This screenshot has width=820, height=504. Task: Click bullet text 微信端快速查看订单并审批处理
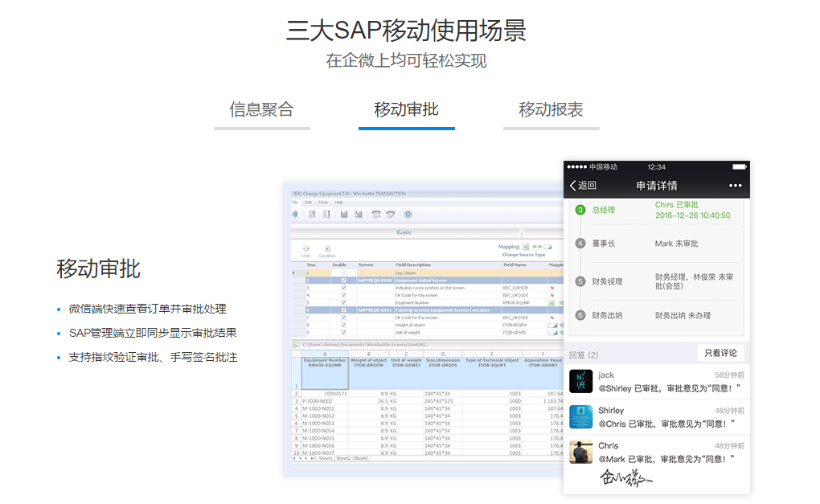[x=147, y=309]
